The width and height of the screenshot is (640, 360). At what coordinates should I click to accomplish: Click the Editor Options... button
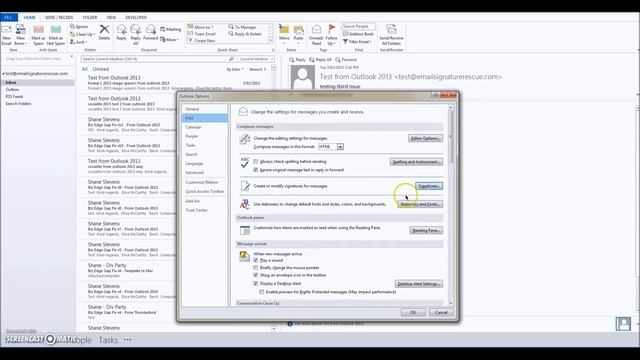(x=425, y=138)
